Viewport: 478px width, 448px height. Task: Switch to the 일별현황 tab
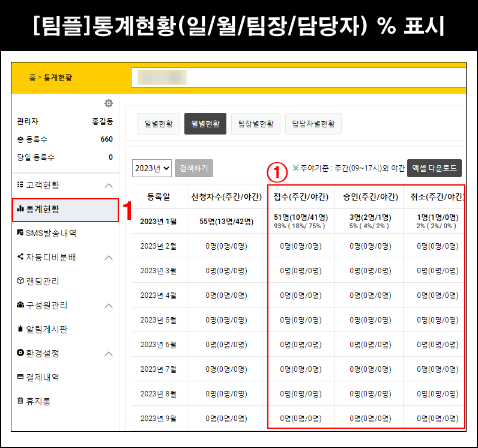159,124
